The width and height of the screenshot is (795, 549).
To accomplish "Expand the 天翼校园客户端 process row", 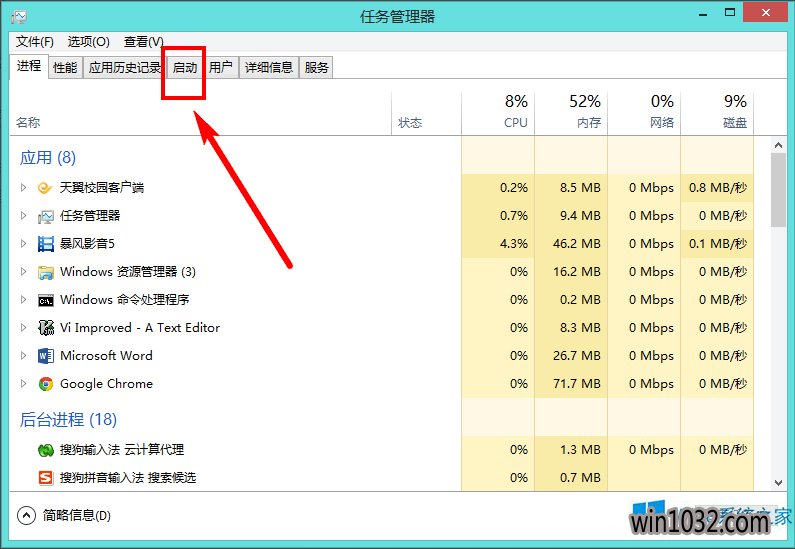I will [x=23, y=187].
